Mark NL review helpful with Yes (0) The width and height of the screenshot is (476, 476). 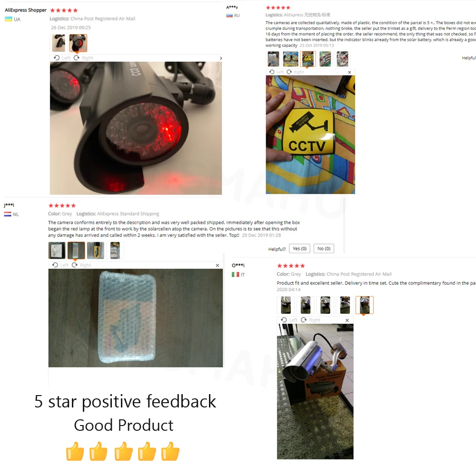coord(299,248)
